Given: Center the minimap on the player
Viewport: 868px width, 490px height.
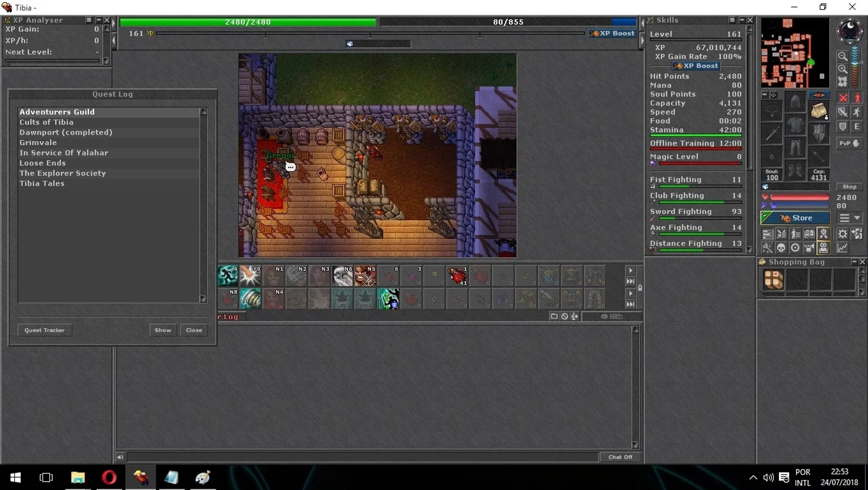Looking at the screenshot, I should pyautogui.click(x=842, y=82).
